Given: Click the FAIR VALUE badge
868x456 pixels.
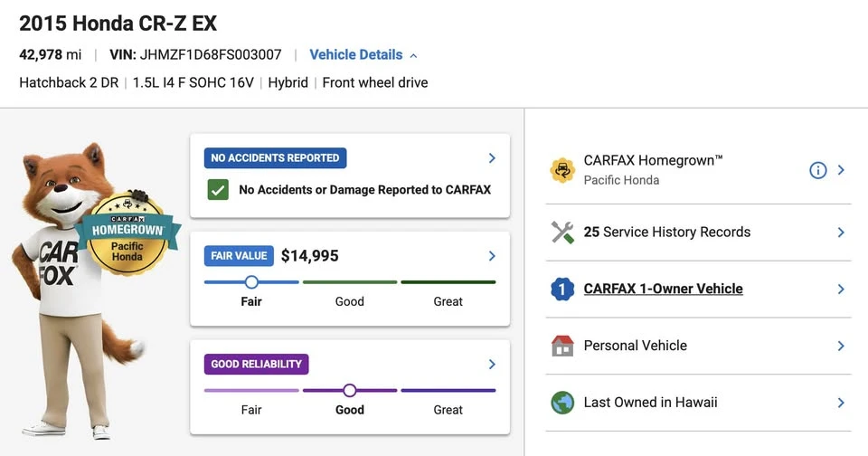Looking at the screenshot, I should click(x=239, y=256).
